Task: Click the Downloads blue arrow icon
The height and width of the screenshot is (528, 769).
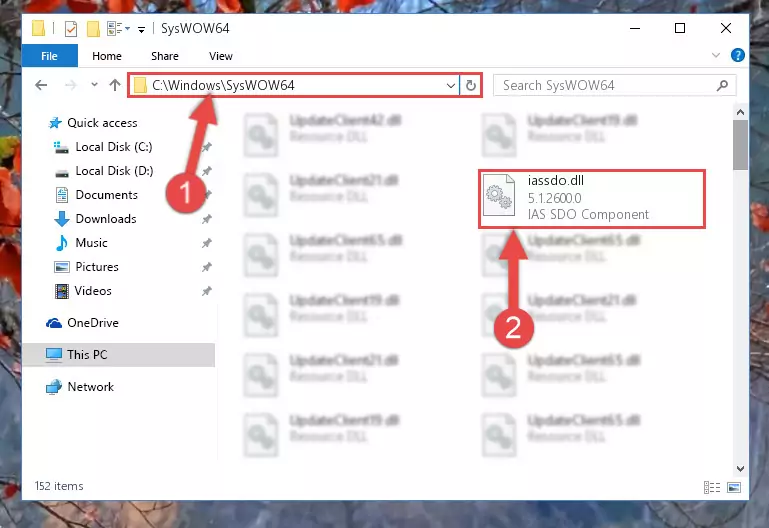Action: click(x=62, y=219)
